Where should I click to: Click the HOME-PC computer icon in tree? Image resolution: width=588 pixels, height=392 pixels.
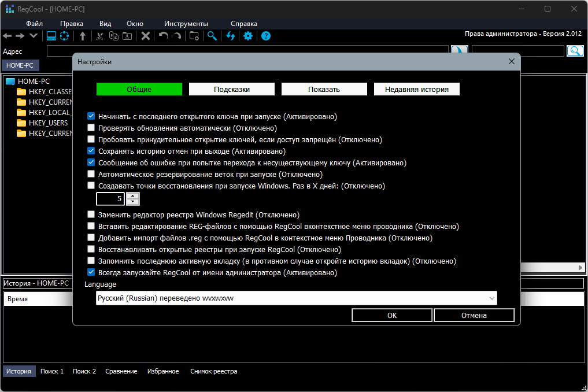click(x=10, y=82)
